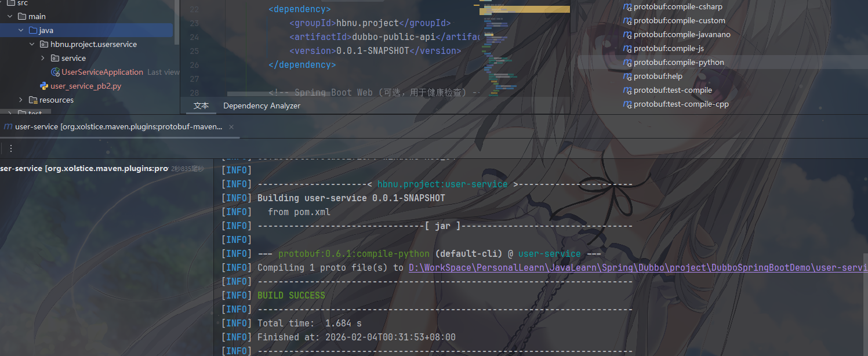The width and height of the screenshot is (868, 356).
Task: Click the UserServiceApplication class icon
Action: click(x=55, y=72)
